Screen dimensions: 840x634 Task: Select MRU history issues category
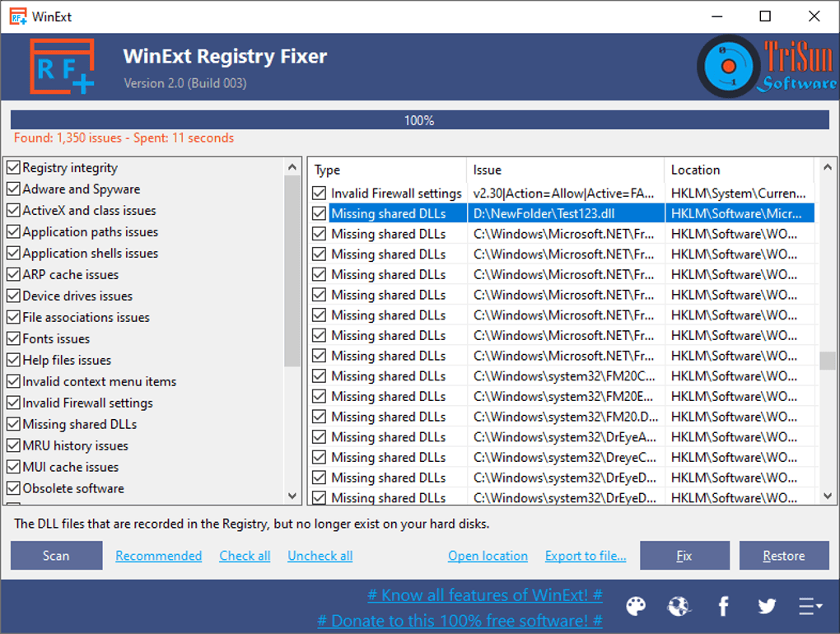[75, 446]
